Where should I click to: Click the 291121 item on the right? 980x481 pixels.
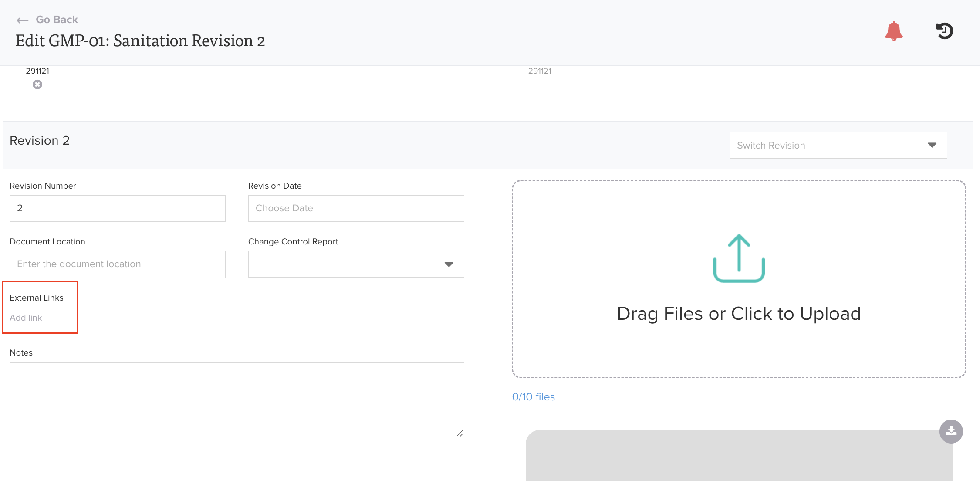(540, 71)
